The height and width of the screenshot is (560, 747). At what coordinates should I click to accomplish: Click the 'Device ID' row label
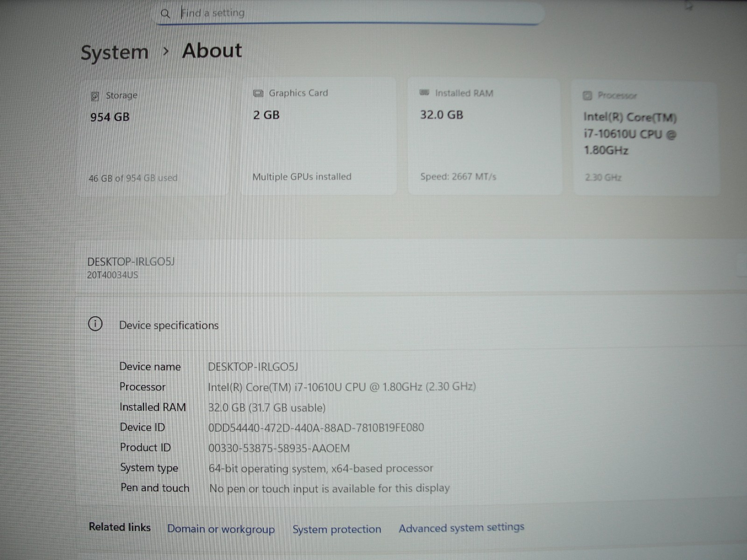point(142,427)
